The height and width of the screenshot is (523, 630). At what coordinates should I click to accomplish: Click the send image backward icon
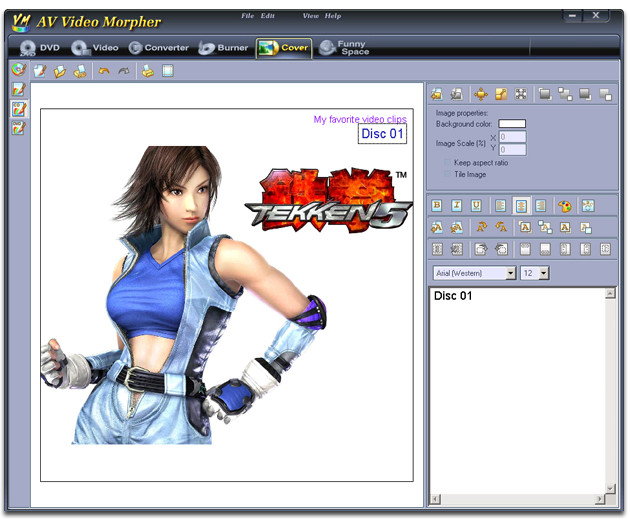[605, 94]
